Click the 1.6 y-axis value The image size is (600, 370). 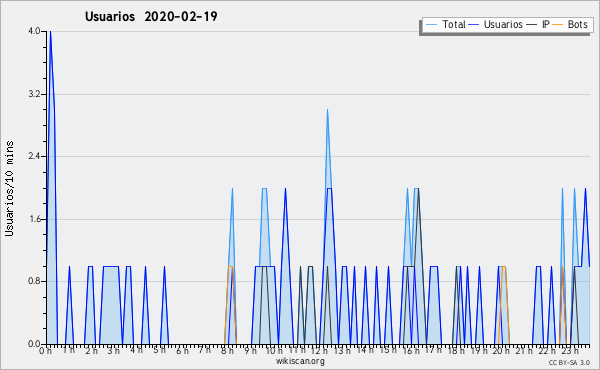pyautogui.click(x=34, y=219)
